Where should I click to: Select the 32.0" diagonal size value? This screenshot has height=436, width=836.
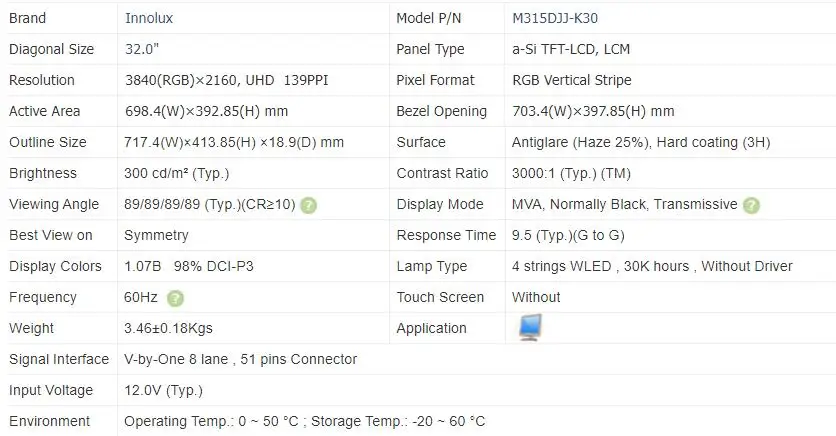(x=143, y=49)
